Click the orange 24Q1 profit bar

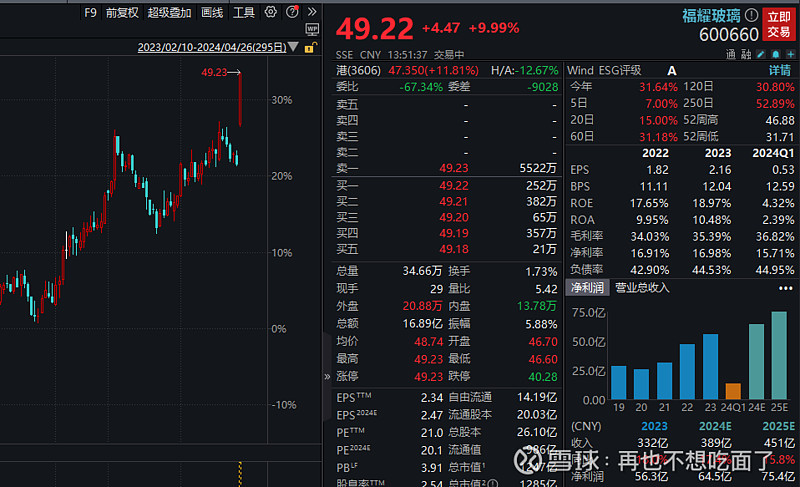733,391
